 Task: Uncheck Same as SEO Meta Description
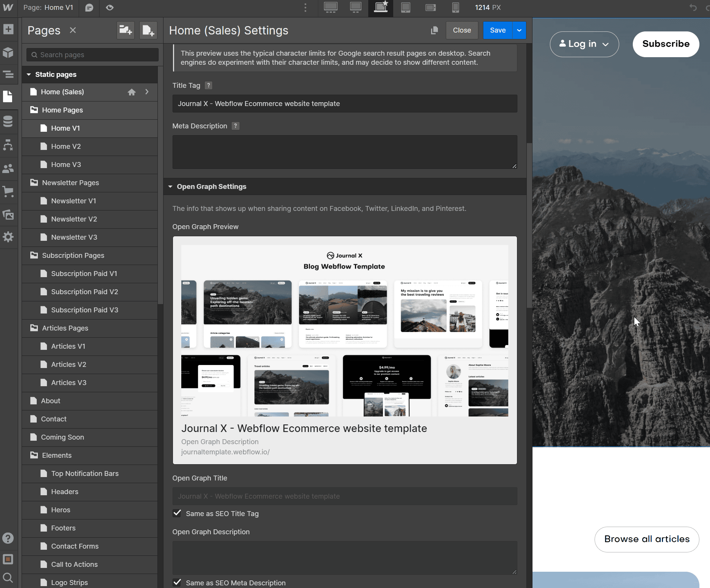177,582
